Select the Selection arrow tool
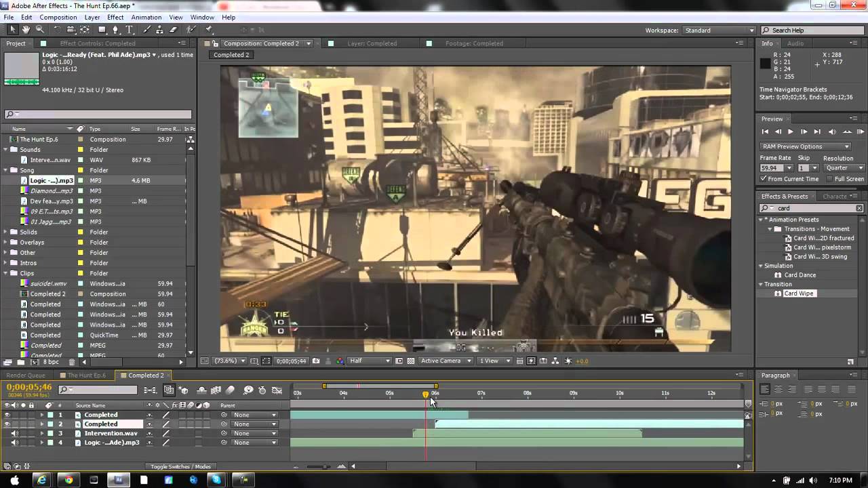Image resolution: width=868 pixels, height=488 pixels. tap(13, 30)
